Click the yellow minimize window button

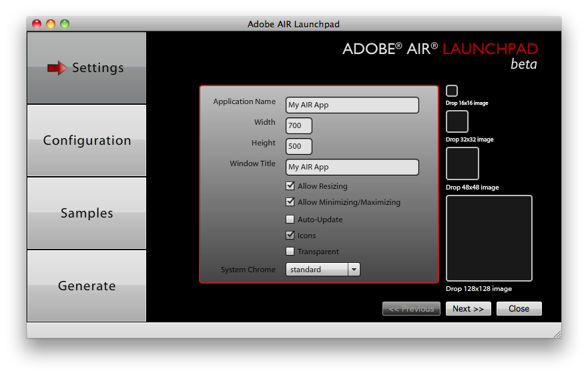(x=51, y=24)
